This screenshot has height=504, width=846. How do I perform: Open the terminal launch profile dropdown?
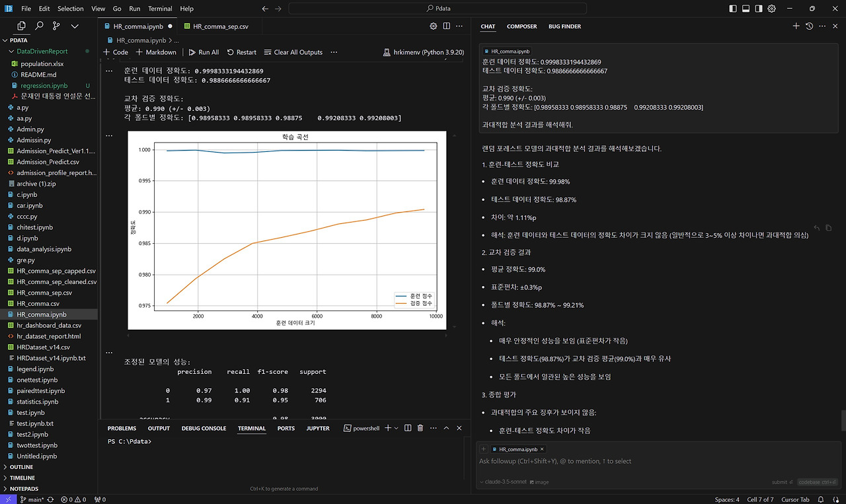click(397, 428)
